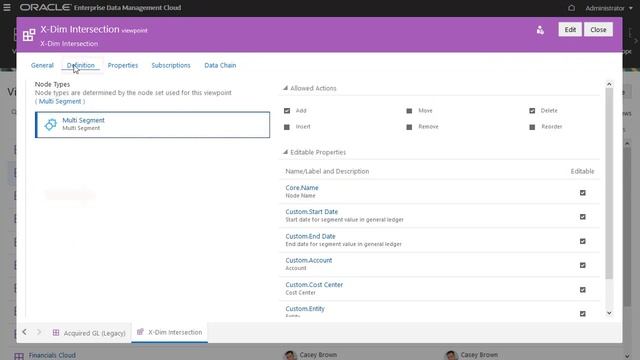Click the user permissions icon beside Edit
Image resolution: width=640 pixels, height=360 pixels.
[x=540, y=30]
